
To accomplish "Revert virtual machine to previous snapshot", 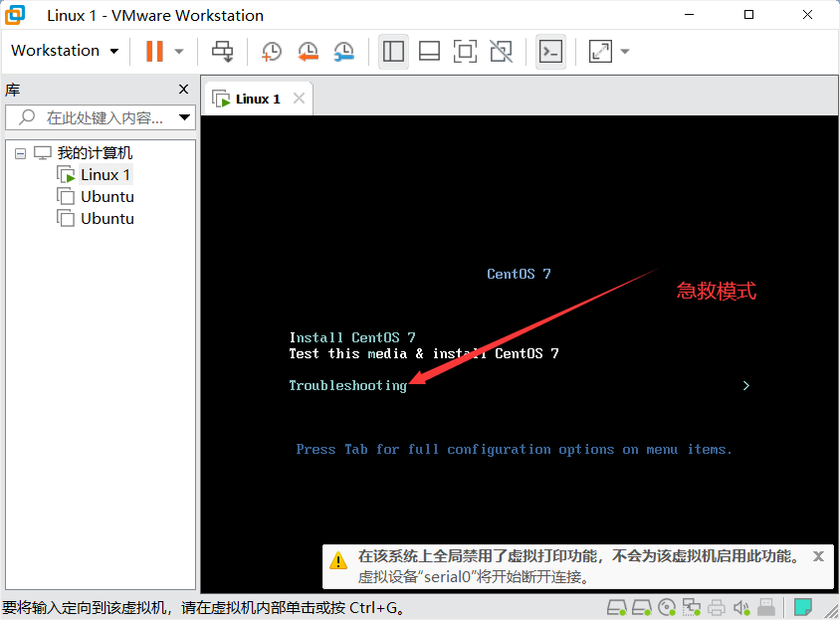I will (308, 52).
